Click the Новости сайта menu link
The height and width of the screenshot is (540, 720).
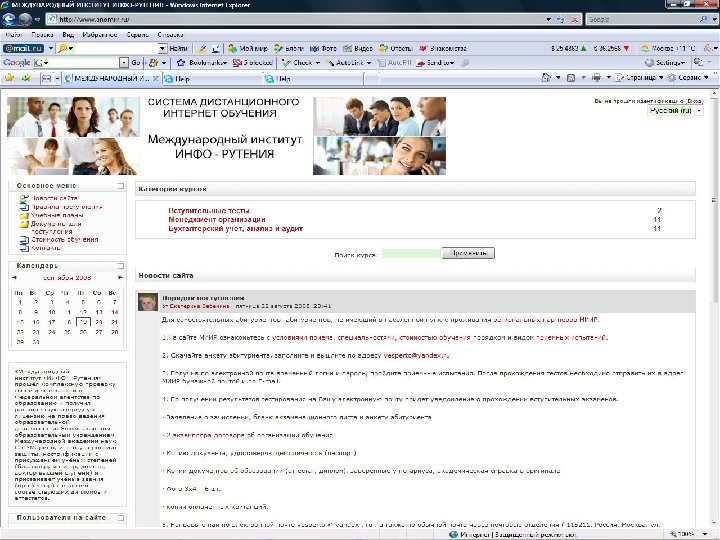(x=54, y=198)
